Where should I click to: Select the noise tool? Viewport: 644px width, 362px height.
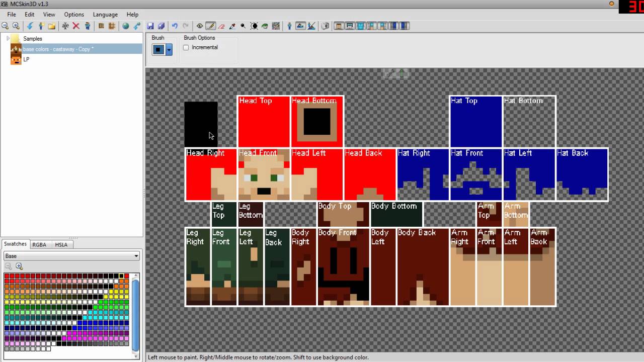276,26
